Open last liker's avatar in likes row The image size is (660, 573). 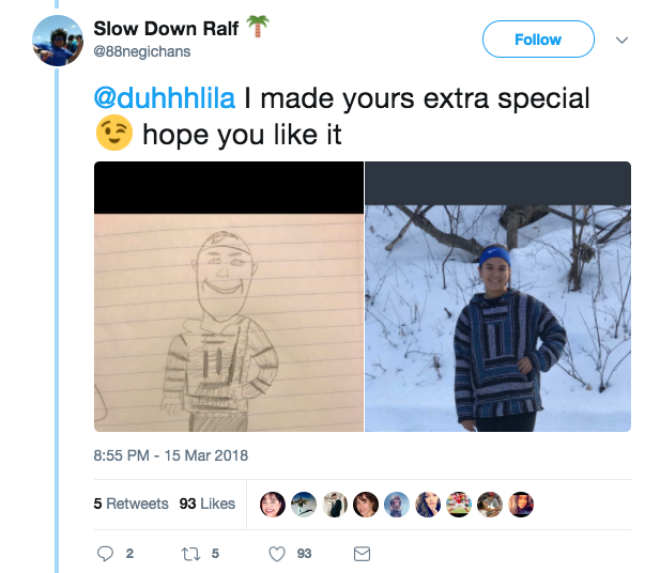point(521,504)
